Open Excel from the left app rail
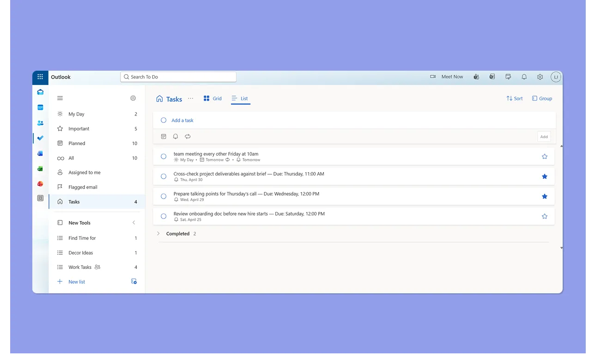Image resolution: width=595 pixels, height=364 pixels. 40,169
